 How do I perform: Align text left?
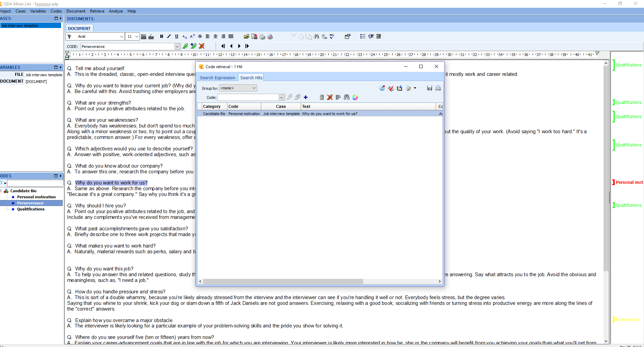(208, 36)
